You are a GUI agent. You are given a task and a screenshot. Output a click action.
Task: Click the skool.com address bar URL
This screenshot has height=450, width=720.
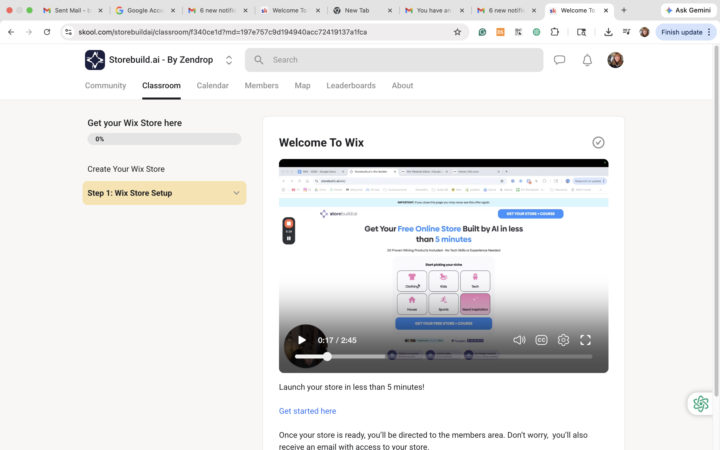coord(223,32)
